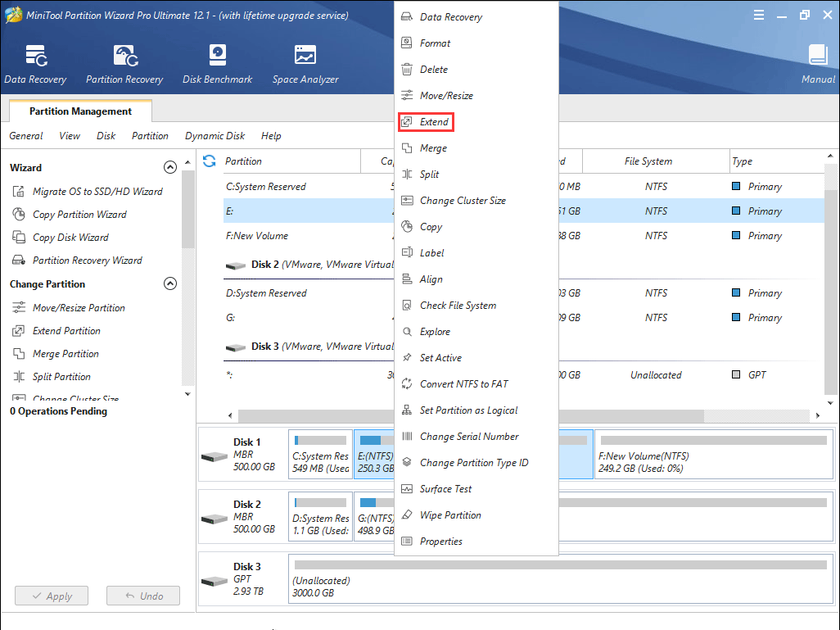Launch the Copy Disk Wizard
Viewport: 840px width, 630px height.
point(61,238)
